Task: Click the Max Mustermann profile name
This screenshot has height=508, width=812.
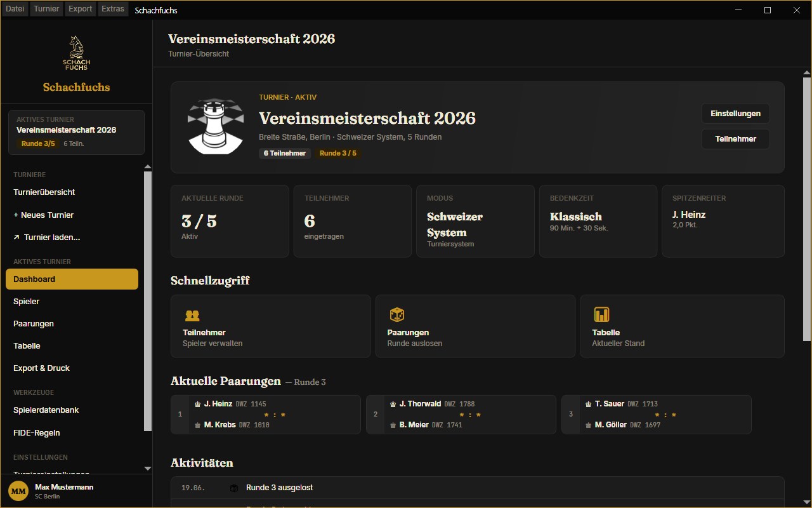Action: click(x=64, y=486)
